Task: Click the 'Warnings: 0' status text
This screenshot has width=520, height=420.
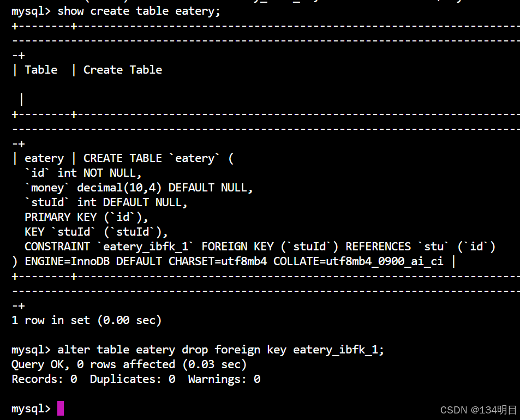Action: (x=224, y=379)
